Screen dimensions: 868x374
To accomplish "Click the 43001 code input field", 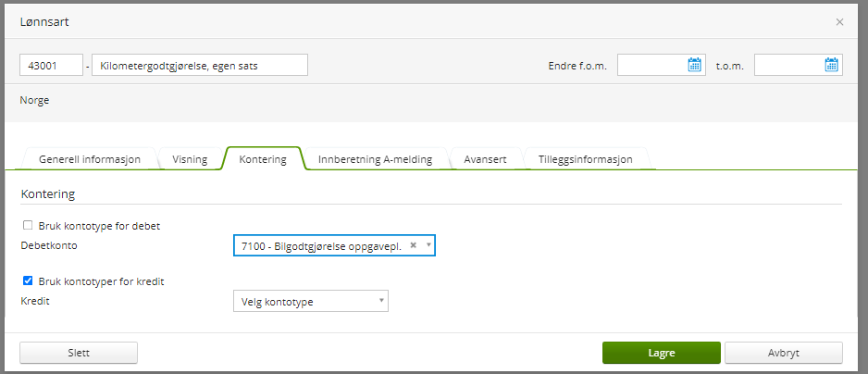I will [52, 65].
